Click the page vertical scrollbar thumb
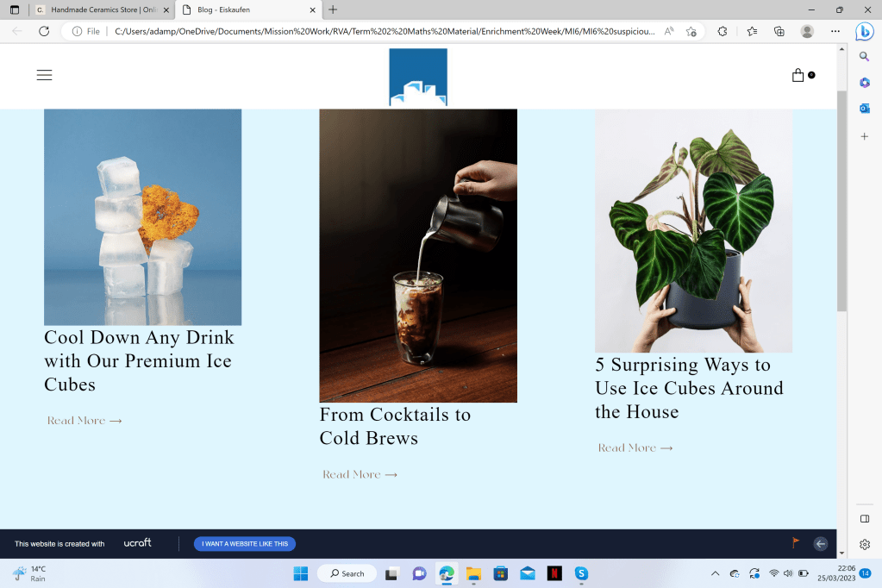Viewport: 882px width, 588px height. point(841,200)
